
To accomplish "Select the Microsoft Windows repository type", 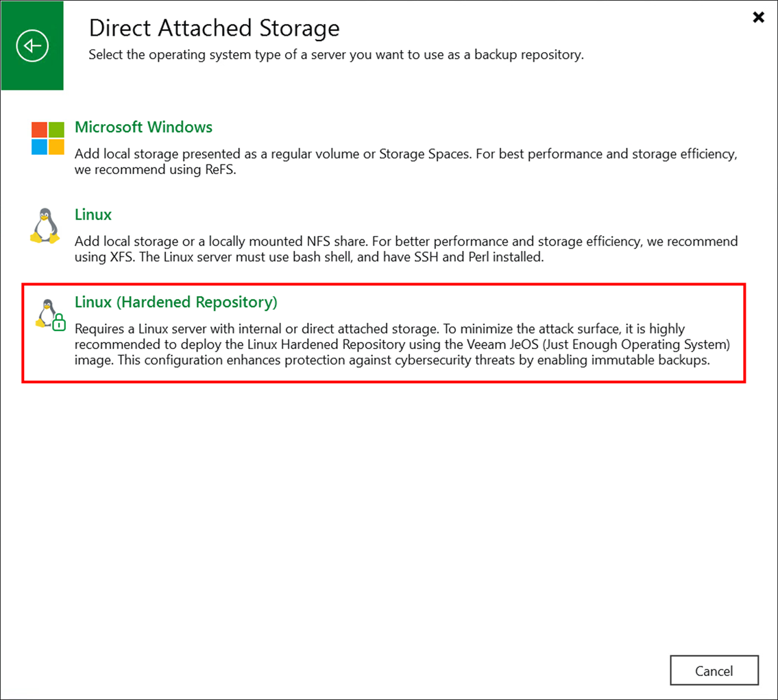I will coord(144,128).
